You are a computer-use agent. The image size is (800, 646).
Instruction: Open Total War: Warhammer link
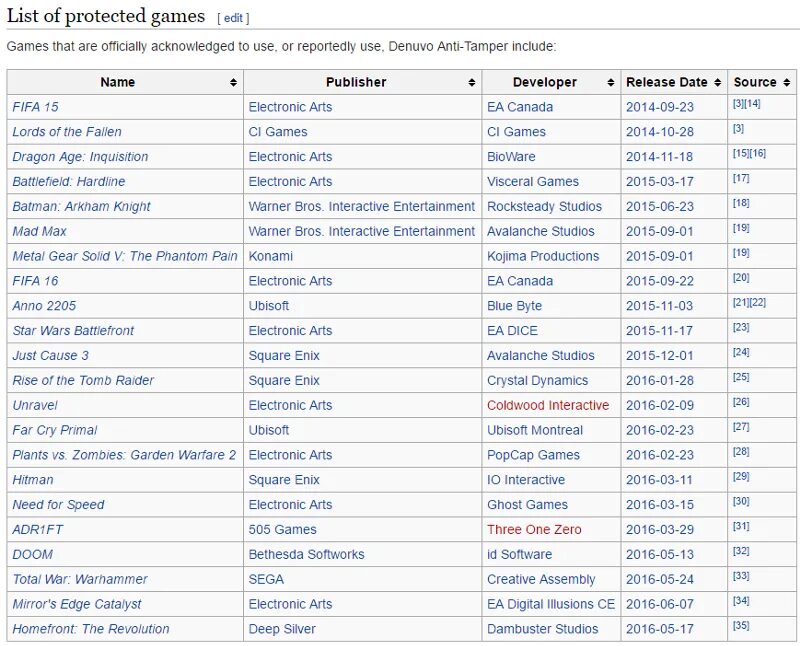(x=80, y=579)
